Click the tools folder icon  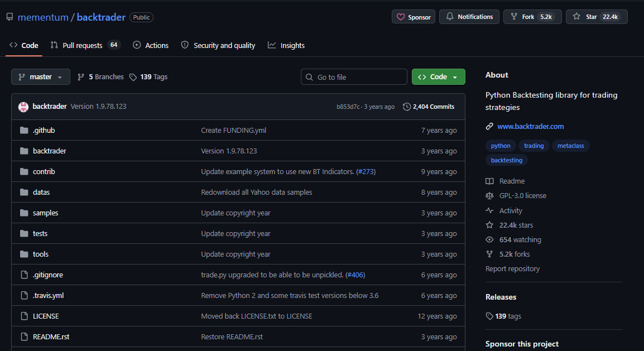coord(24,254)
